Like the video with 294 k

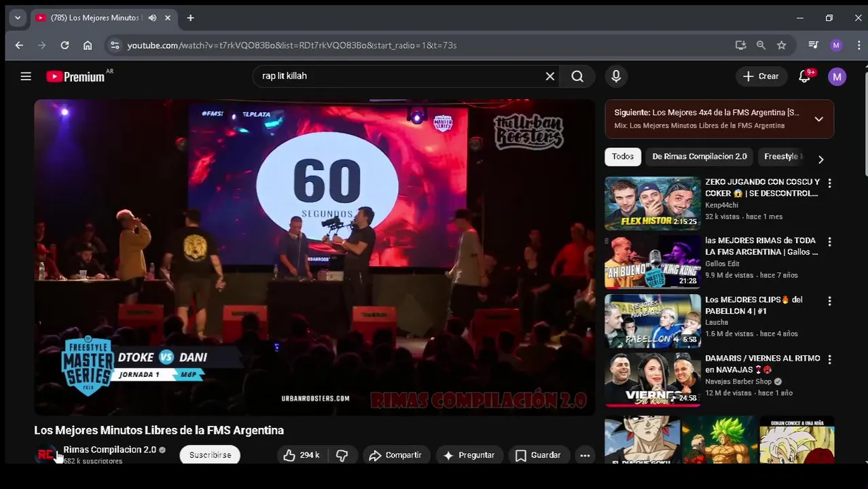[301, 455]
